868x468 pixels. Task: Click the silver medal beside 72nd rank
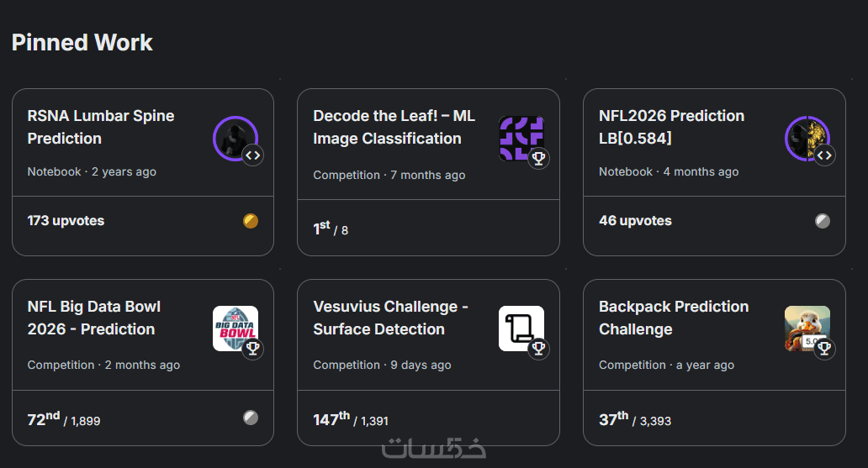tap(251, 418)
